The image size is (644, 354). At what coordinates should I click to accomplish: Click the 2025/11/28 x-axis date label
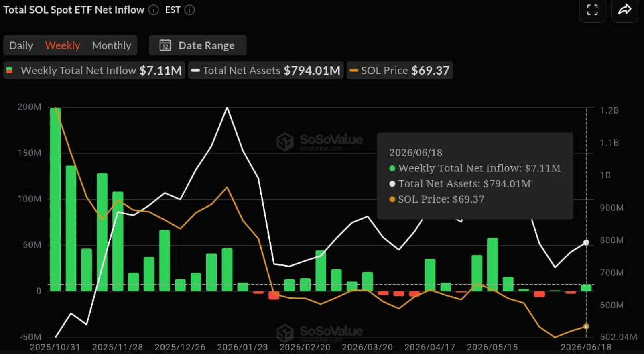point(118,347)
